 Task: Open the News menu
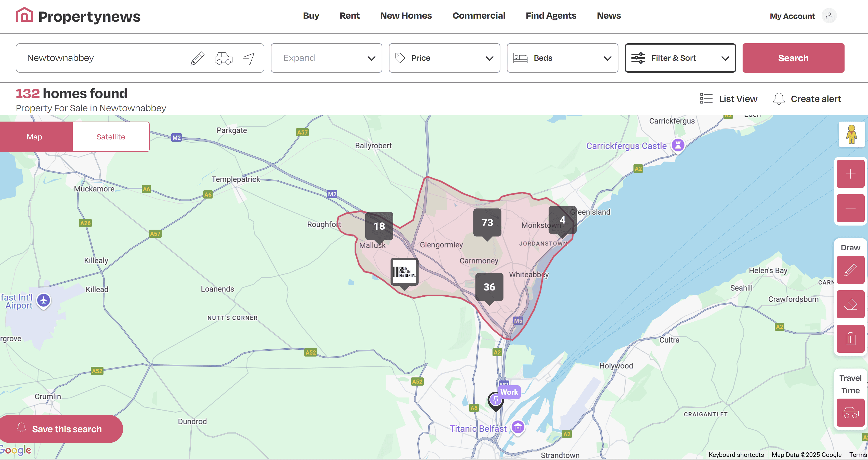click(608, 16)
